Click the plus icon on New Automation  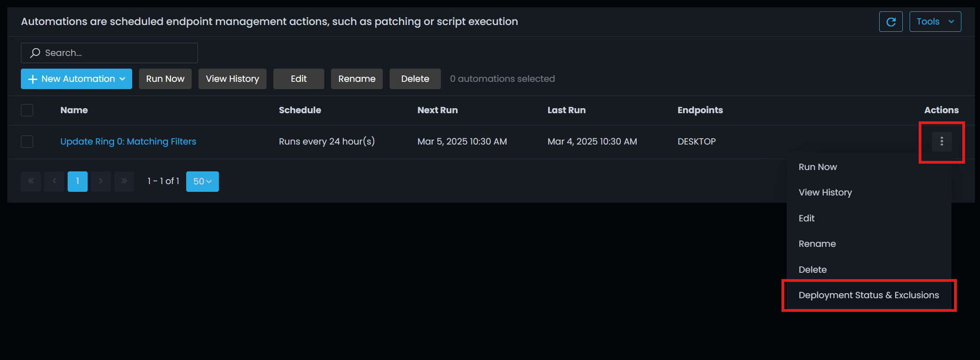pyautogui.click(x=32, y=79)
